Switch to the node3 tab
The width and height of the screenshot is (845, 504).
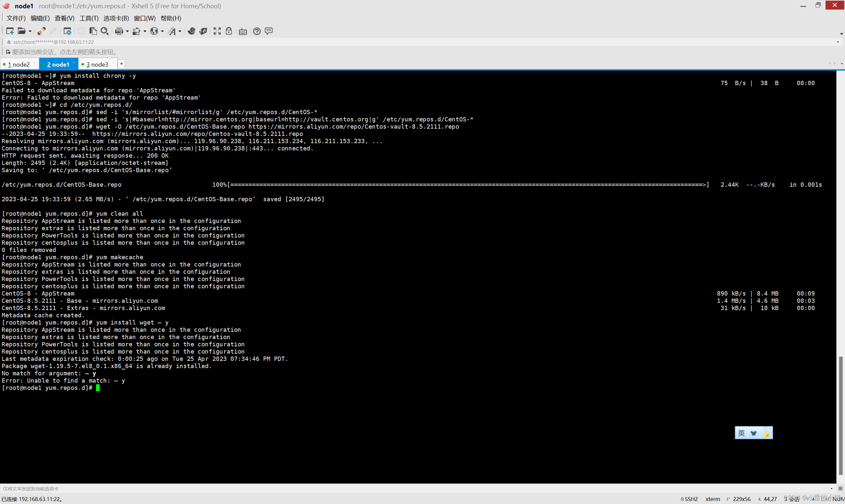coord(97,64)
